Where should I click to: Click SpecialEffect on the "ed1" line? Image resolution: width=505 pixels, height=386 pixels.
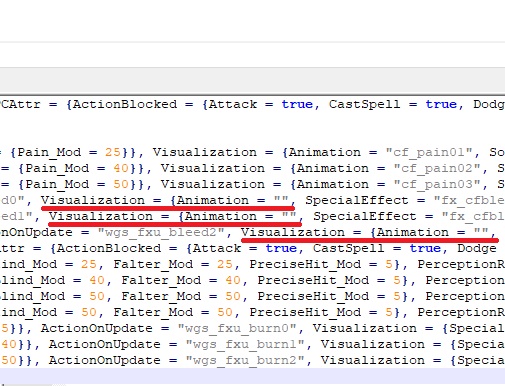(x=365, y=216)
